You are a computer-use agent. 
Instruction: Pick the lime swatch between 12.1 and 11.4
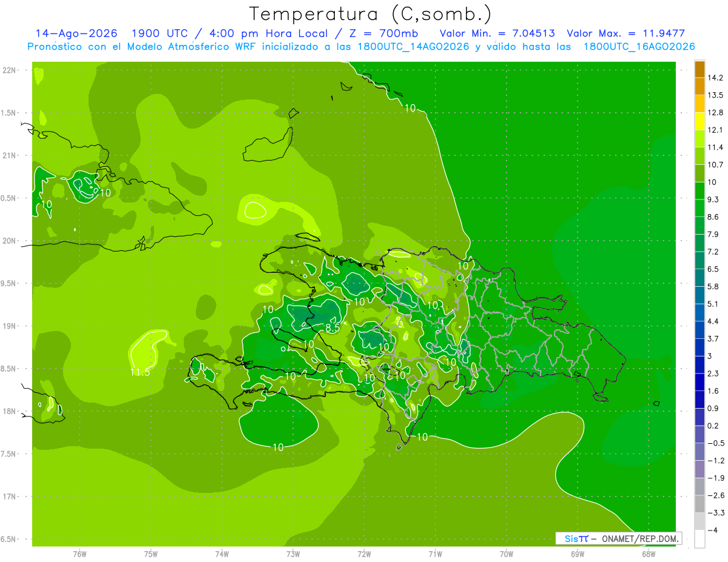699,139
